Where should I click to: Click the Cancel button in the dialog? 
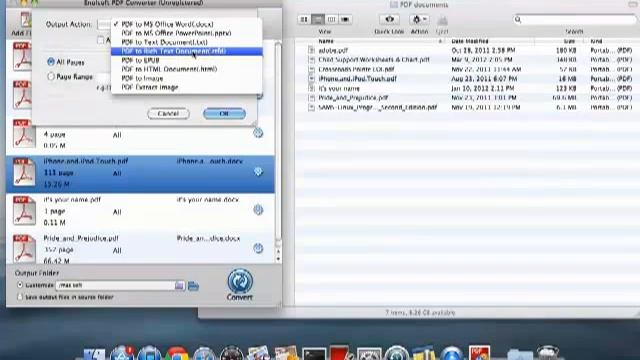coord(168,113)
